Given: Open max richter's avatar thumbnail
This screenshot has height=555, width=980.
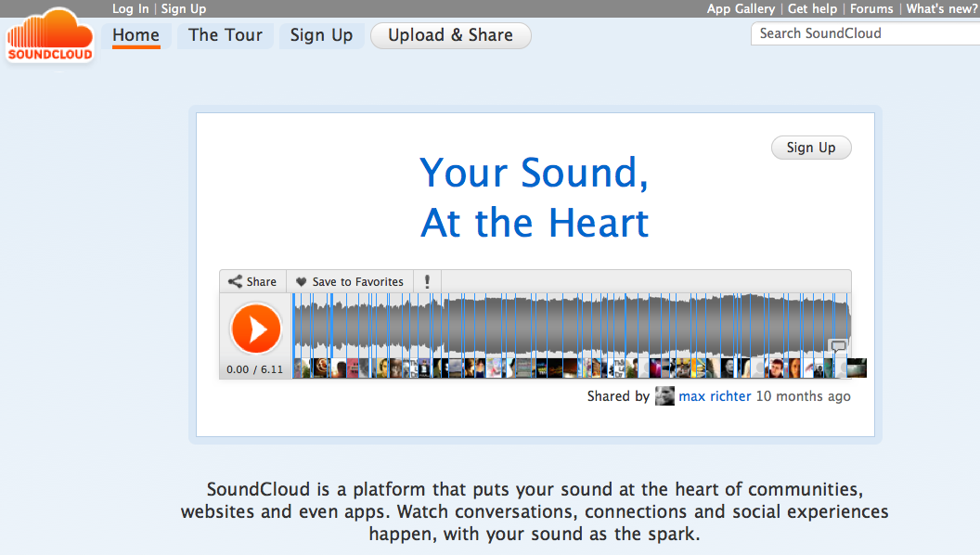Looking at the screenshot, I should 664,396.
